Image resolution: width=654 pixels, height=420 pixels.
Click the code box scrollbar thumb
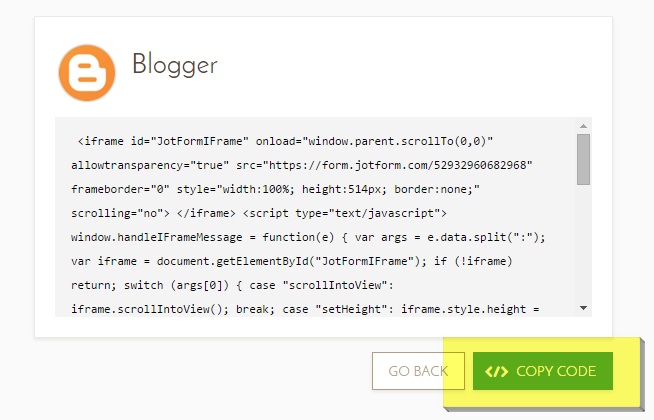583,159
